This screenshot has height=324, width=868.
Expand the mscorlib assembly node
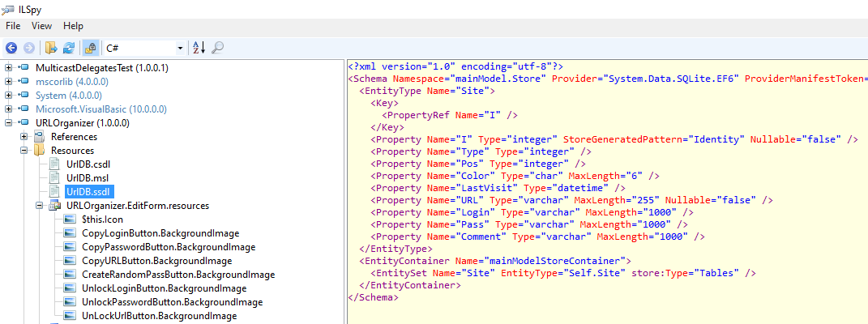click(x=8, y=82)
